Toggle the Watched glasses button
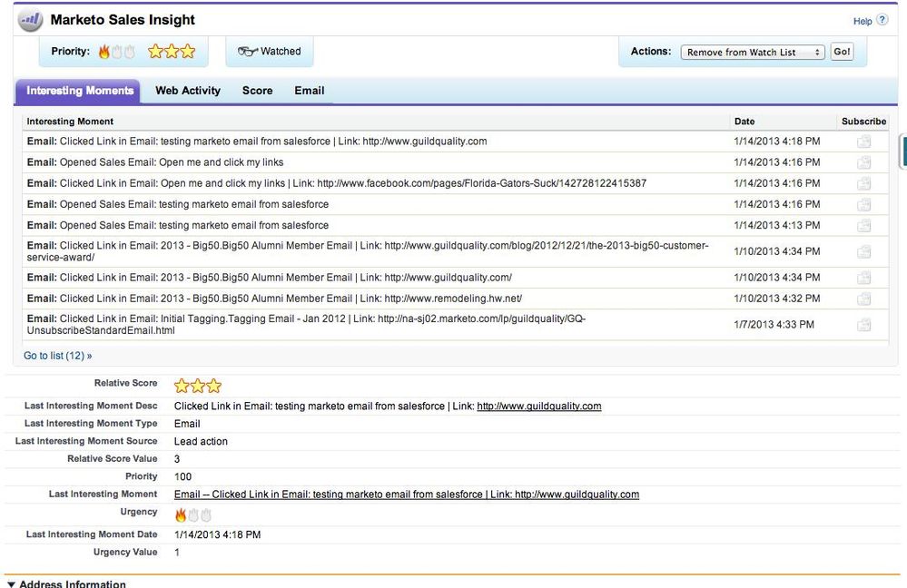 click(x=270, y=52)
